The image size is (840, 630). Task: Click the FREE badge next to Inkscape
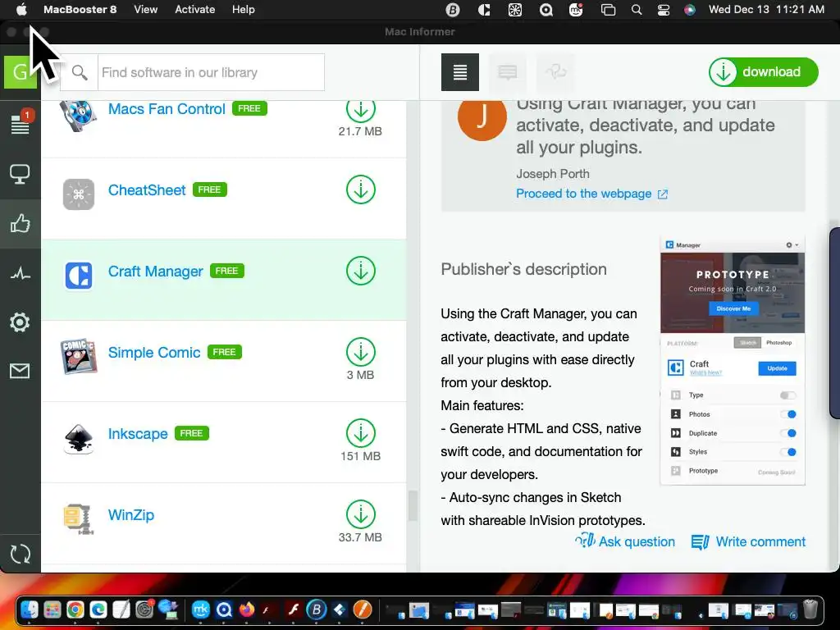(191, 433)
